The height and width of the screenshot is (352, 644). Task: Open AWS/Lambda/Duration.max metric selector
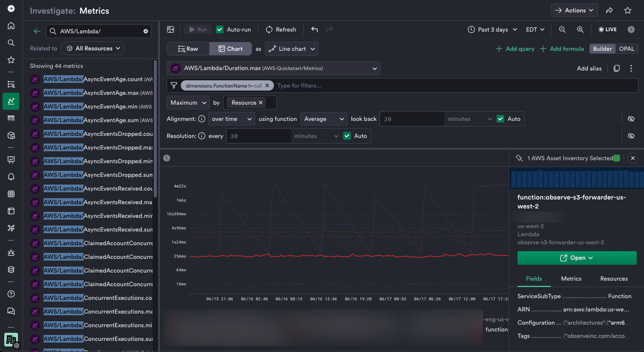[x=273, y=68]
